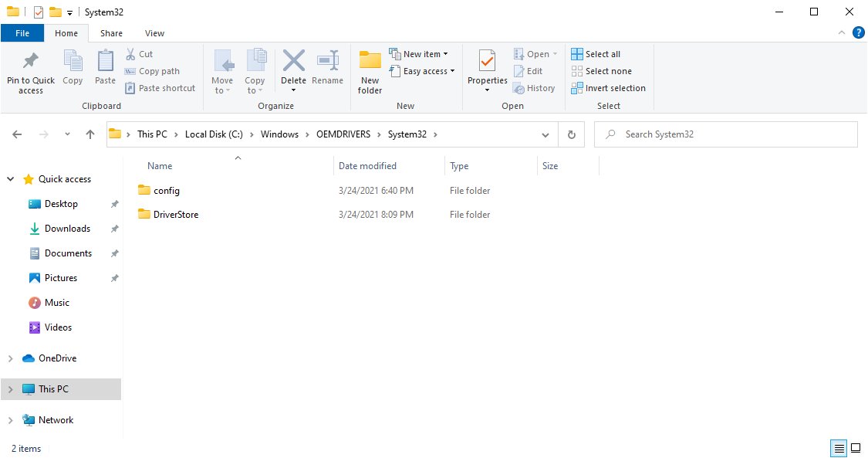Select the config folder

click(x=166, y=191)
